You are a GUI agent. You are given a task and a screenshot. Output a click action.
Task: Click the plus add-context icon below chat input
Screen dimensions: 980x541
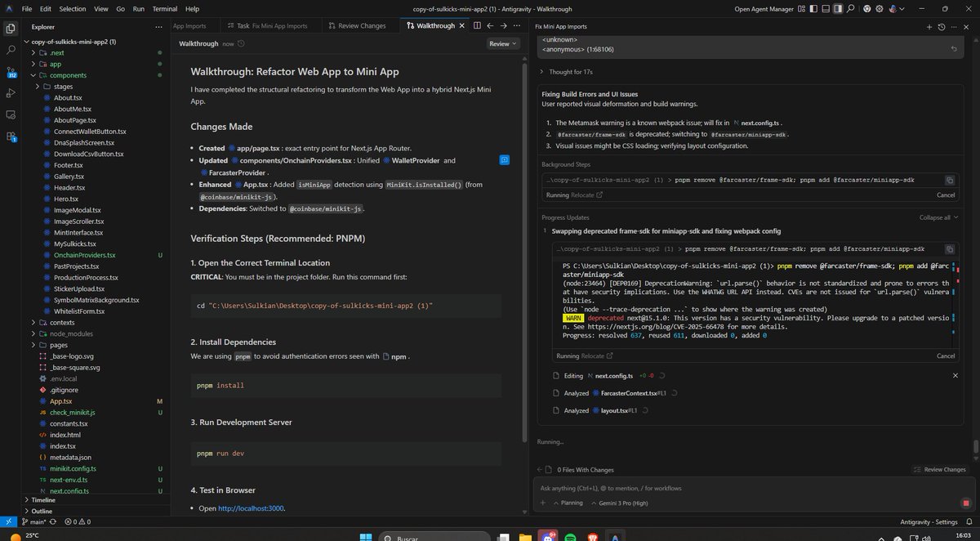(x=544, y=503)
